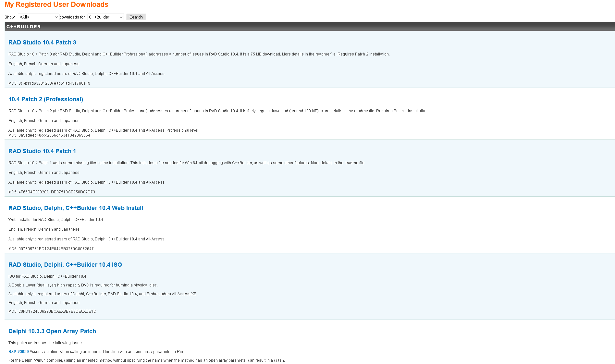Open the Show <All> dropdown

(38, 17)
